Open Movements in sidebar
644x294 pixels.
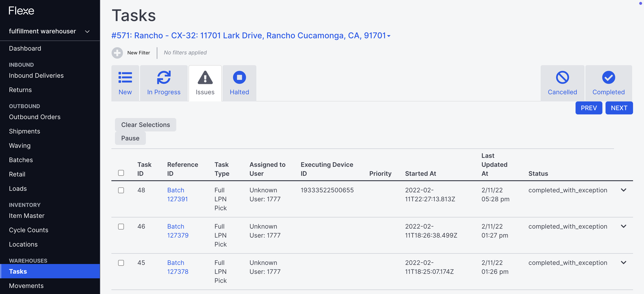26,286
